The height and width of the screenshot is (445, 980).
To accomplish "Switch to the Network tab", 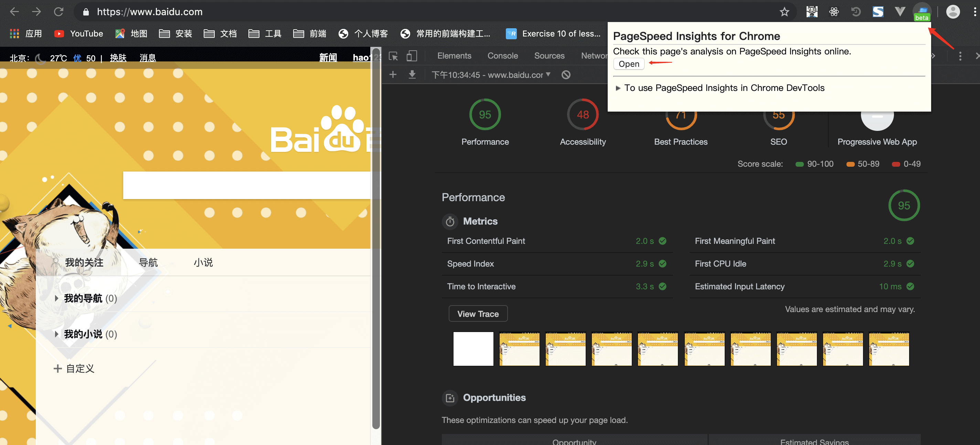I will [x=594, y=55].
